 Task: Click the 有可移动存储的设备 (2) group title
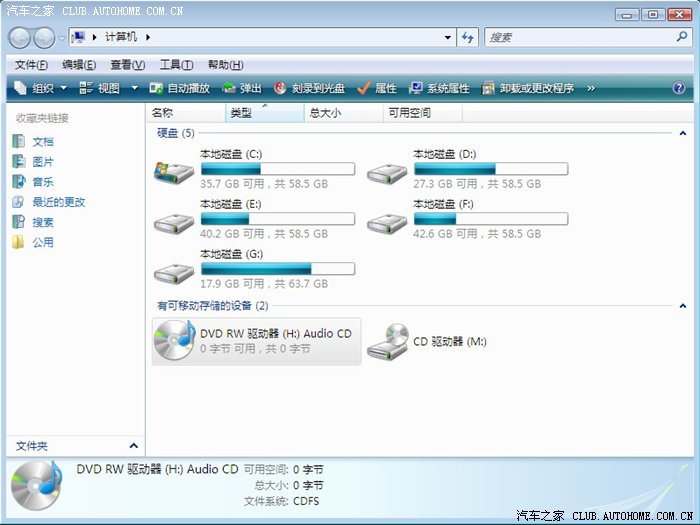click(x=212, y=306)
